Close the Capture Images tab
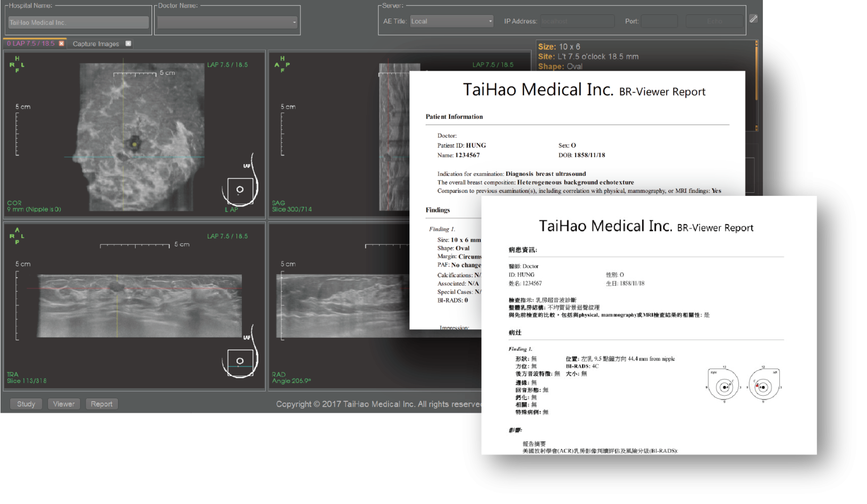This screenshot has width=867, height=504. coord(128,44)
